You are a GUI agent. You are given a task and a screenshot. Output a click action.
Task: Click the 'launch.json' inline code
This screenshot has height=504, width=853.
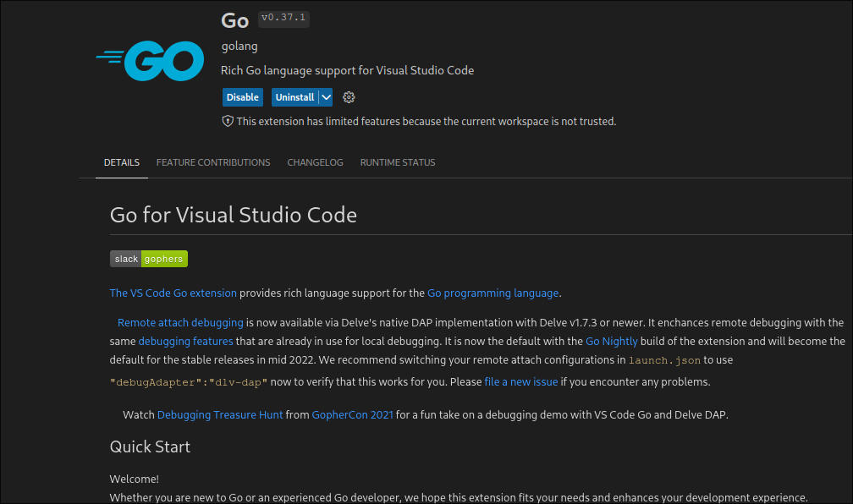tap(665, 360)
